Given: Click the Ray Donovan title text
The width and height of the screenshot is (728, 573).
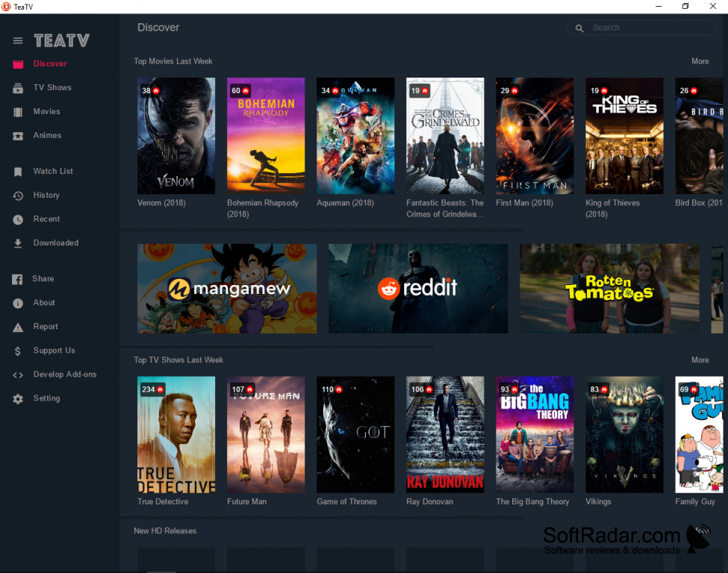Looking at the screenshot, I should pyautogui.click(x=430, y=501).
